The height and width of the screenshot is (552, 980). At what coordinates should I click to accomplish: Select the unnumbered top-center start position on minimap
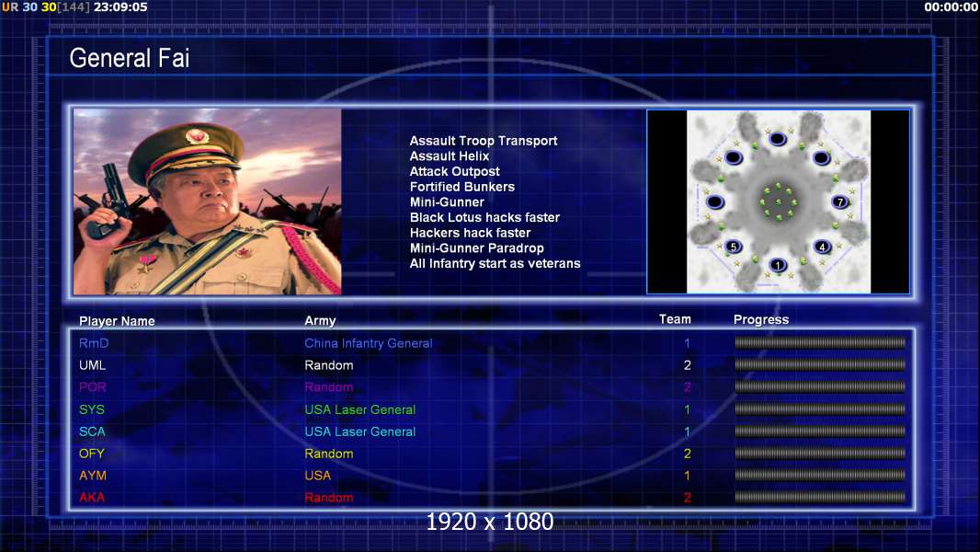click(x=778, y=139)
